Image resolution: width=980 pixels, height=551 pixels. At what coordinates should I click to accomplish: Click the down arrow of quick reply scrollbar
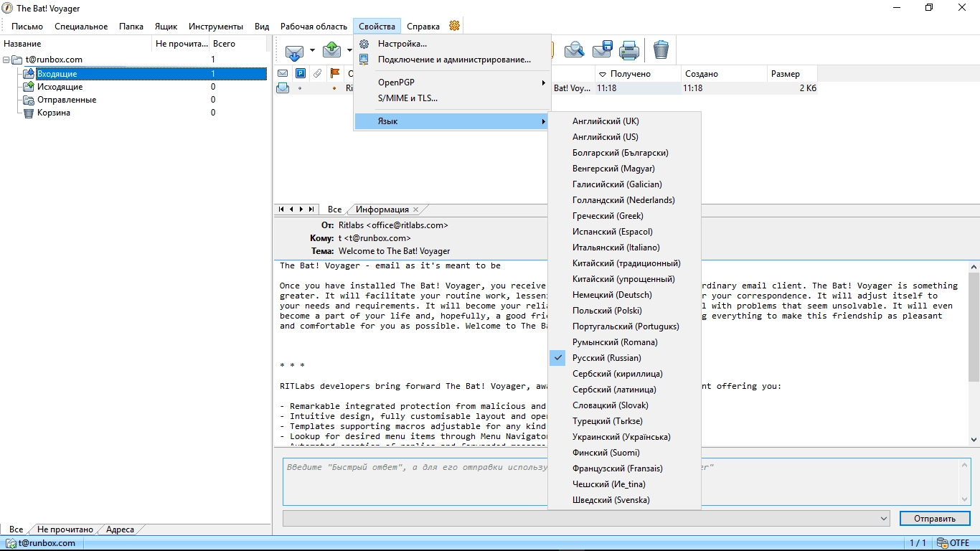[965, 499]
